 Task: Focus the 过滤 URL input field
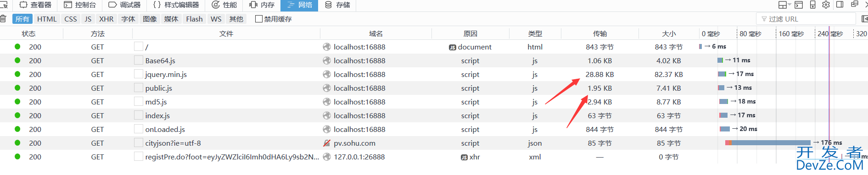pyautogui.click(x=806, y=19)
